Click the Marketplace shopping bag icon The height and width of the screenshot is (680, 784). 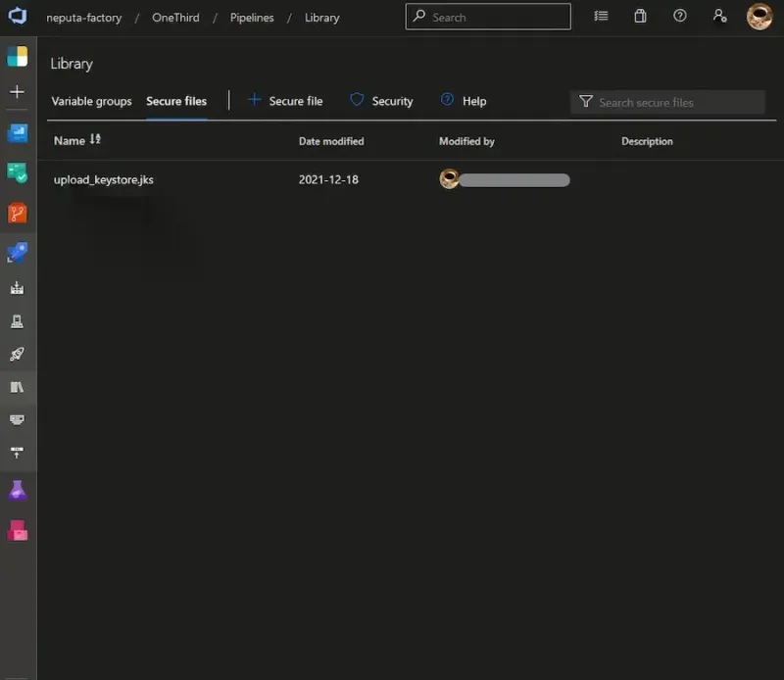(640, 17)
